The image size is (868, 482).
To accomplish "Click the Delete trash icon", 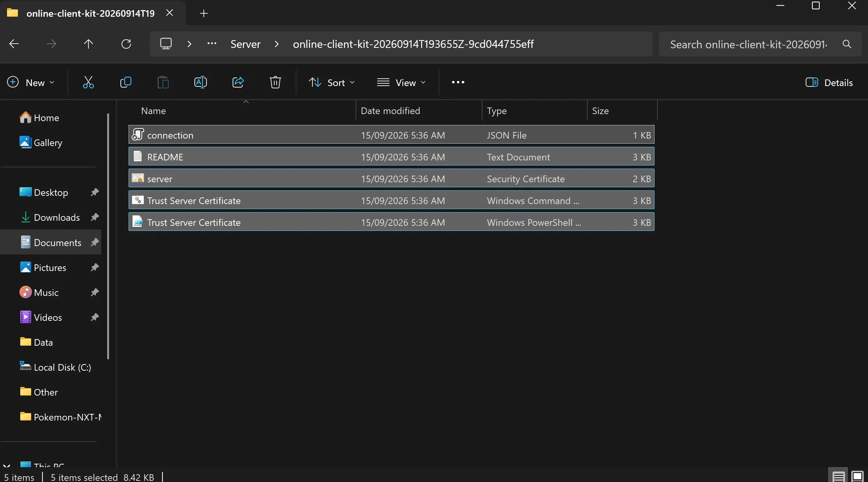I will [x=275, y=82].
